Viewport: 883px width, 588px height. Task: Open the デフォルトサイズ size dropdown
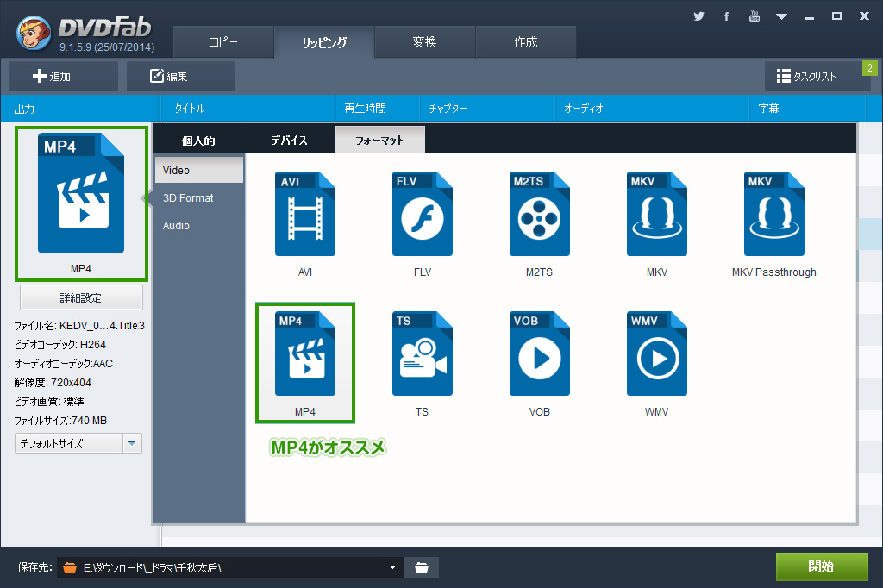[x=78, y=443]
